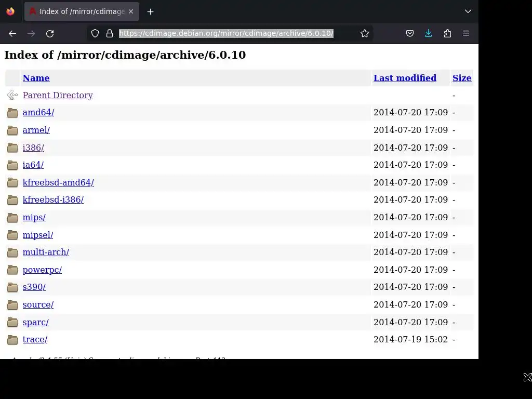The height and width of the screenshot is (399, 532).
Task: Open the armel/ directory
Action: [36, 130]
